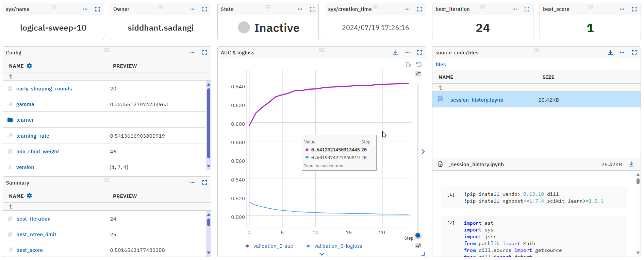
Task: Click the smooth curve icon above slider
Action: pos(418,74)
